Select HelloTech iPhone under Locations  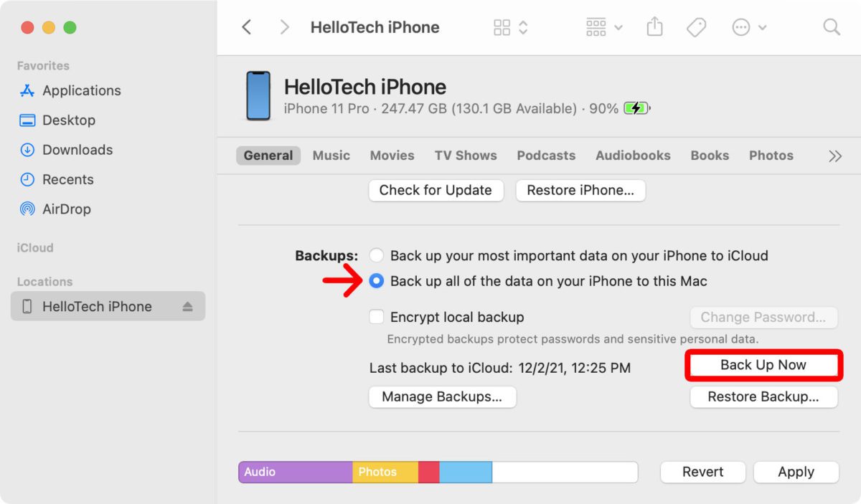[97, 306]
